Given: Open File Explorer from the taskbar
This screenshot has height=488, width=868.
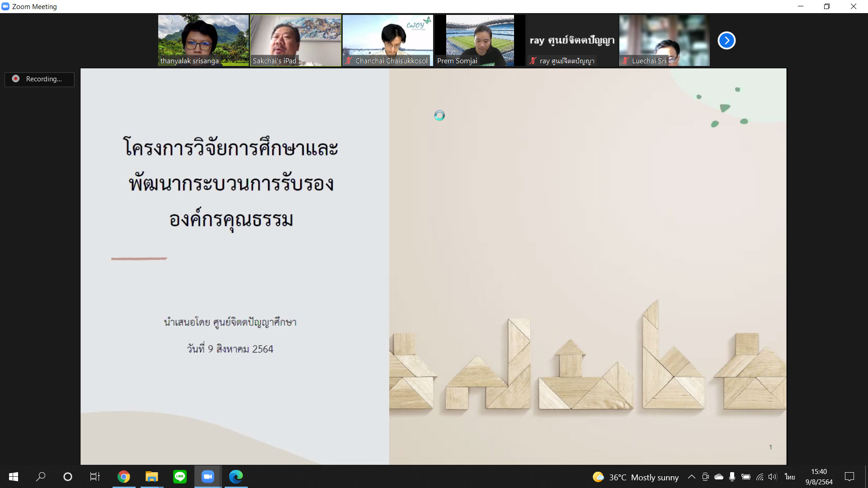Looking at the screenshot, I should pyautogui.click(x=151, y=477).
